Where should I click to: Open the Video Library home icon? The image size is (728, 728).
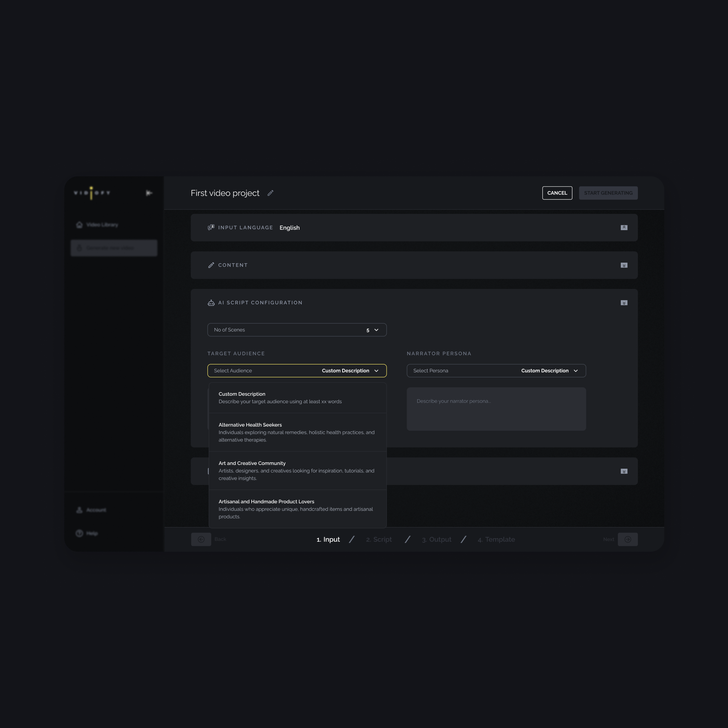(x=79, y=225)
